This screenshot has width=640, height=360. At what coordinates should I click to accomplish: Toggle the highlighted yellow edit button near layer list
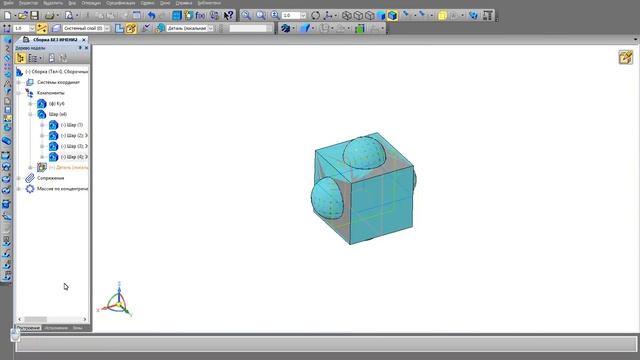point(131,28)
